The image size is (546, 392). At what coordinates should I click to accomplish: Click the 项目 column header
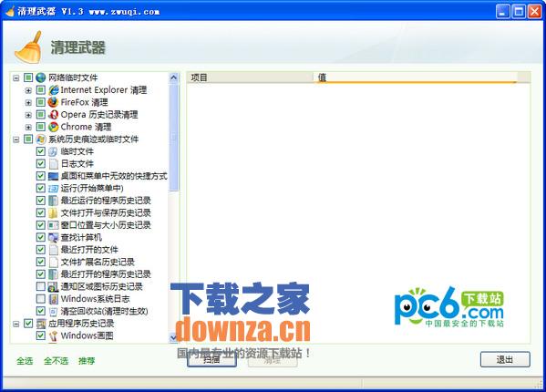[x=250, y=77]
